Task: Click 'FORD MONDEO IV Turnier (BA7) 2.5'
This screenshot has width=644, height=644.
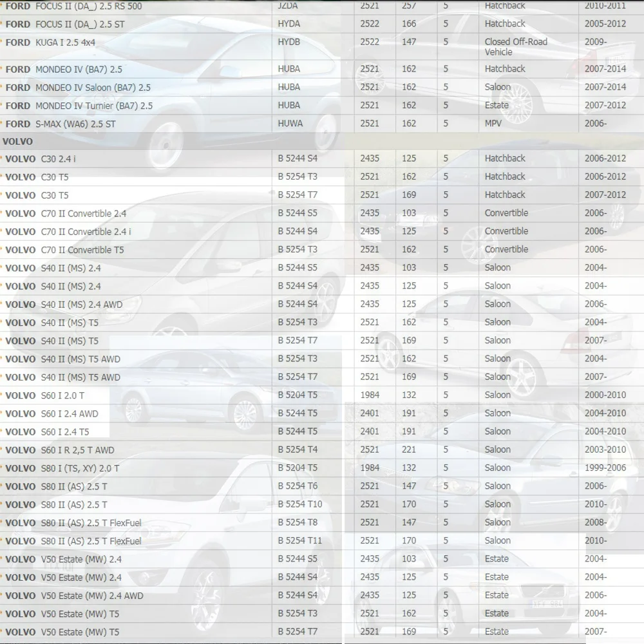Action: coord(79,106)
